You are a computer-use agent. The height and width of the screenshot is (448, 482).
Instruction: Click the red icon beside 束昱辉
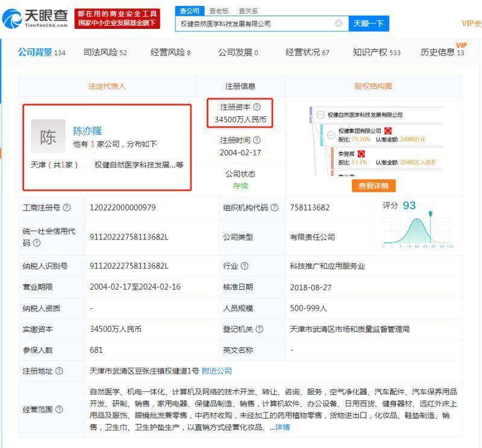tap(361, 154)
